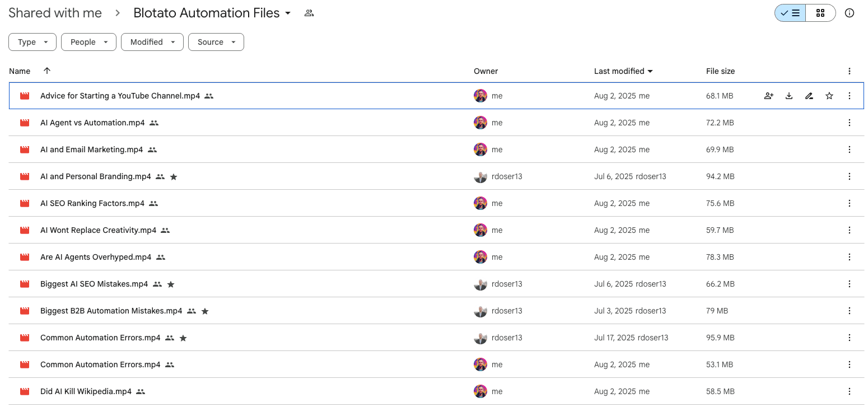Expand the Modified filter dropdown
Image resolution: width=868 pixels, height=407 pixels.
[152, 42]
